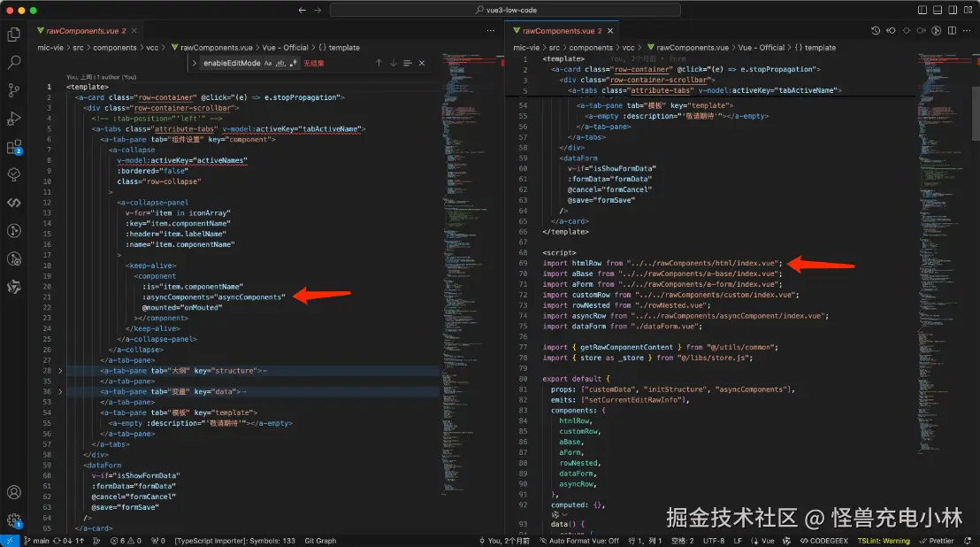Select left pane rawComponents.vue tab
This screenshot has height=547, width=980.
pos(87,31)
